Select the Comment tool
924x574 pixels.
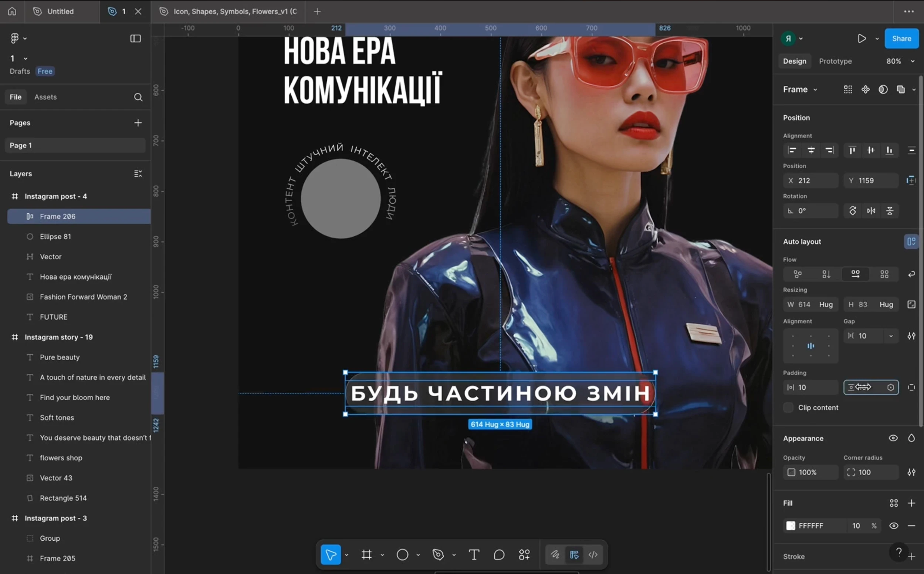pyautogui.click(x=499, y=555)
